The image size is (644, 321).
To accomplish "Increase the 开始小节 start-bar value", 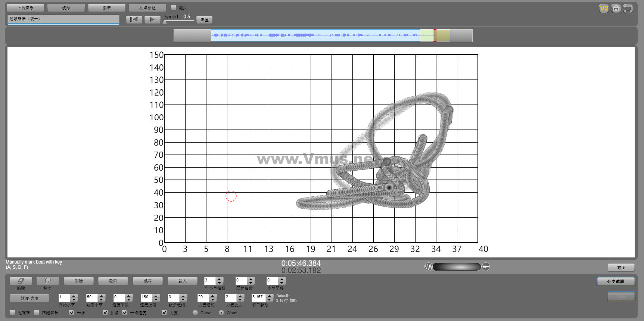I will (74, 296).
